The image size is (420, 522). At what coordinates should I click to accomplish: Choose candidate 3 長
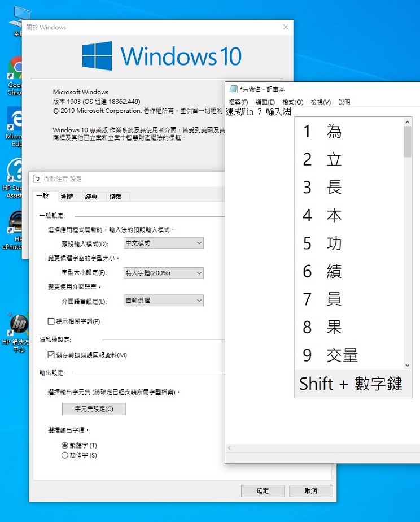349,187
